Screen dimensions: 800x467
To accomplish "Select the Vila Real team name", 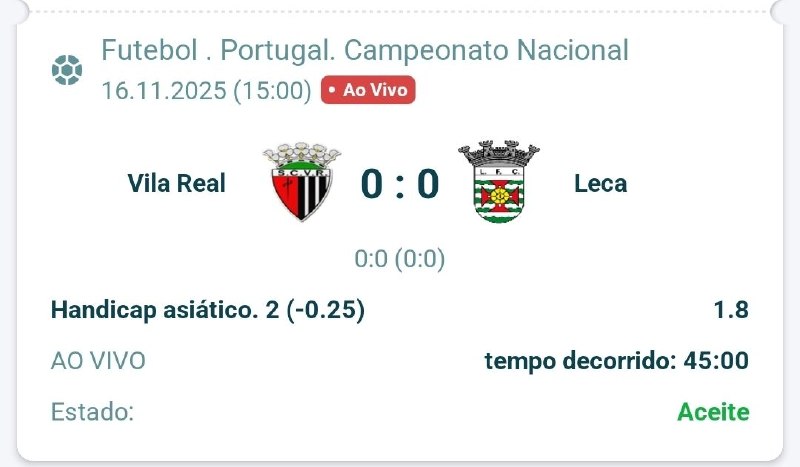I will click(177, 183).
